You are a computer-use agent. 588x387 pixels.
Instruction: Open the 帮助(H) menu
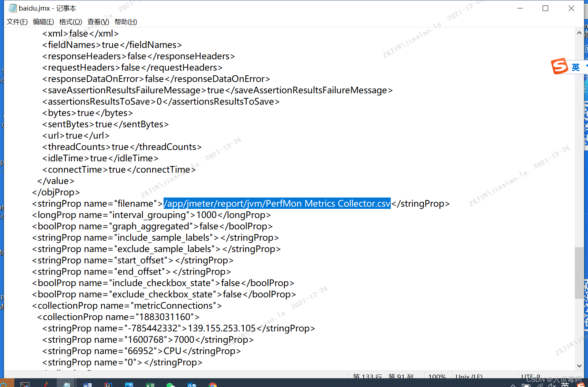click(x=126, y=22)
